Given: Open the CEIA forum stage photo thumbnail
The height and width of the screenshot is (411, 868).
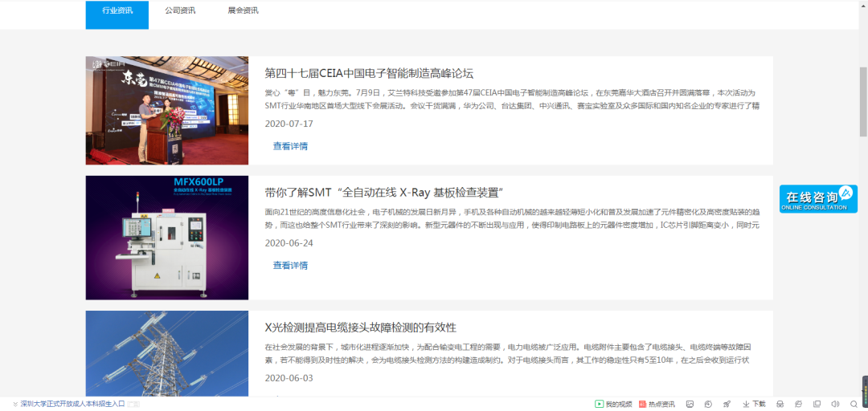Looking at the screenshot, I should pos(166,111).
